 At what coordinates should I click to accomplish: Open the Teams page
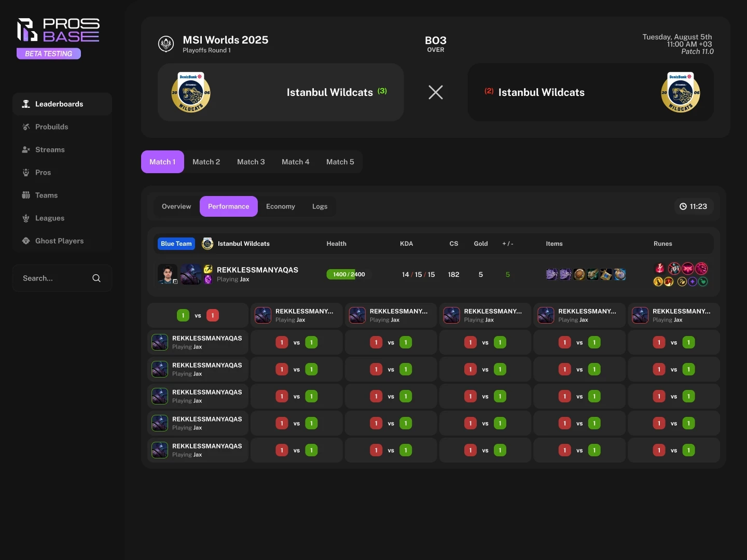point(62,195)
